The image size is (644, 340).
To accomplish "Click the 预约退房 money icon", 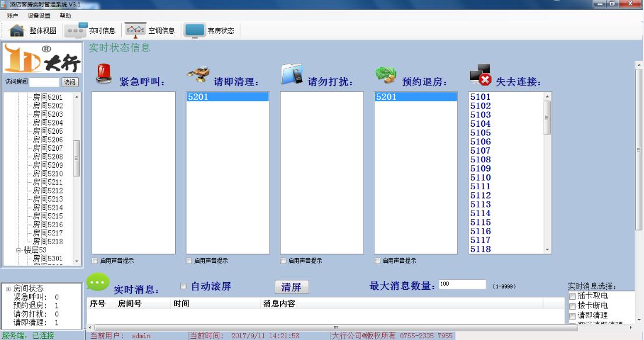I will (x=386, y=75).
